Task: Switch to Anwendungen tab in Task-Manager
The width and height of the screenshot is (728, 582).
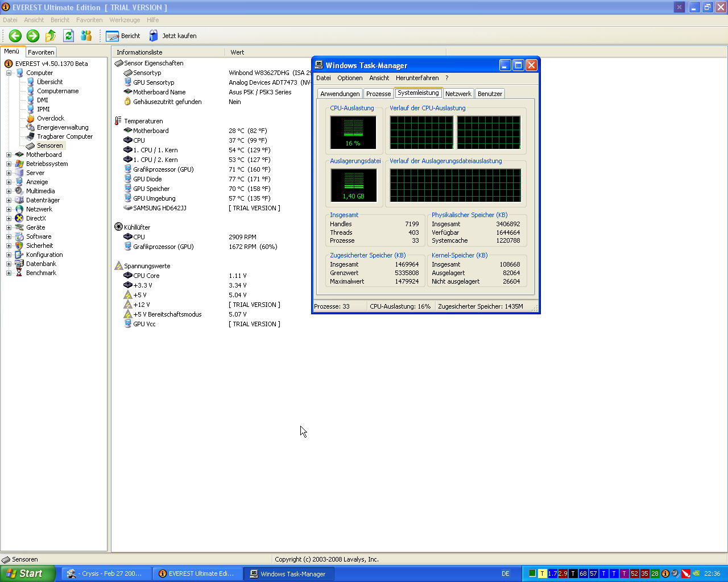Action: click(x=340, y=94)
